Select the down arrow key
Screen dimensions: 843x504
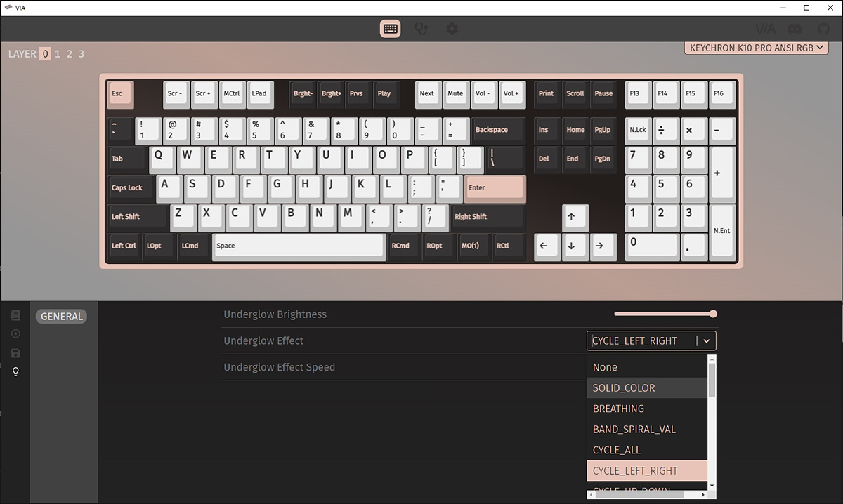point(575,247)
